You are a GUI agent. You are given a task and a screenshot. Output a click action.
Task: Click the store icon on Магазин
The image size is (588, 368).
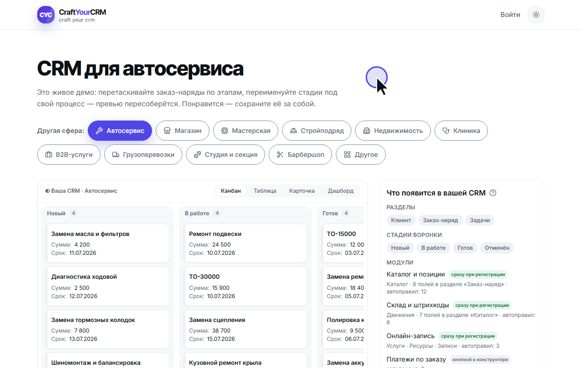(167, 131)
